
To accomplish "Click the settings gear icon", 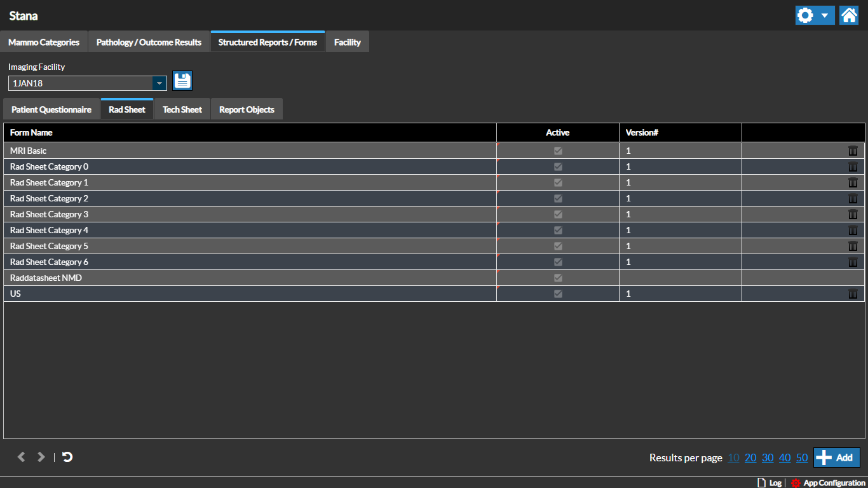I will tap(805, 15).
